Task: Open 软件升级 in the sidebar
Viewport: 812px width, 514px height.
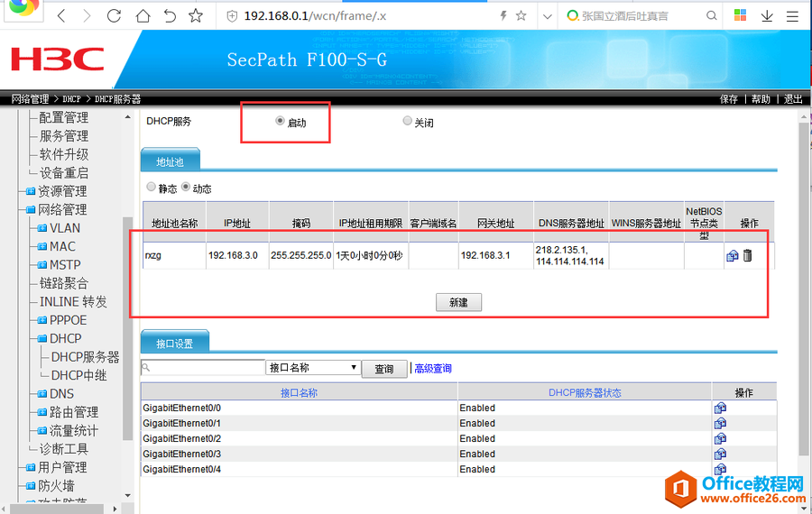Action: point(64,154)
